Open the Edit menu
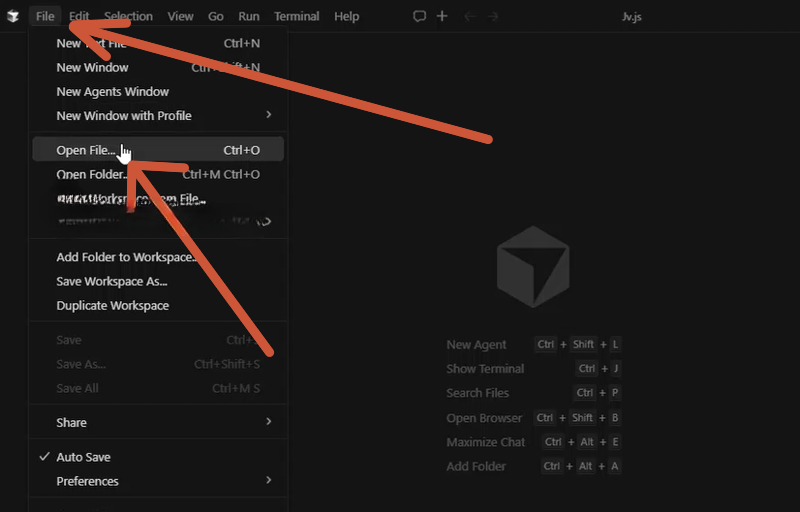The width and height of the screenshot is (800, 512). coord(79,16)
